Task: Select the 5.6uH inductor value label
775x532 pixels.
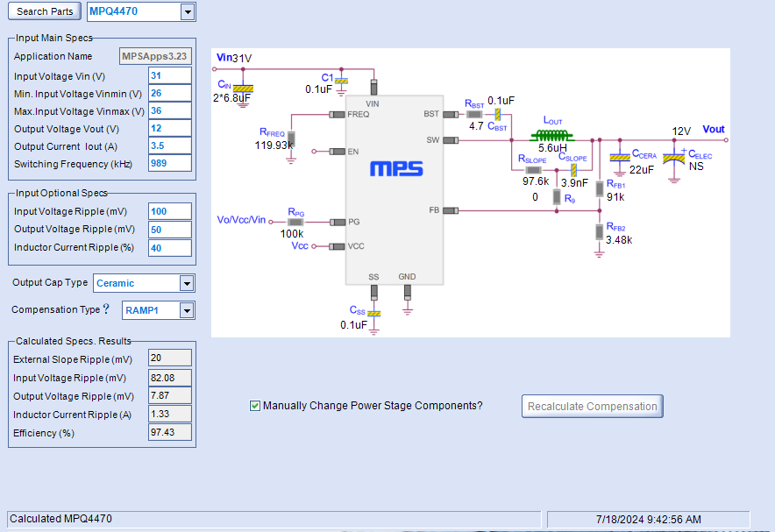Action: pos(552,148)
